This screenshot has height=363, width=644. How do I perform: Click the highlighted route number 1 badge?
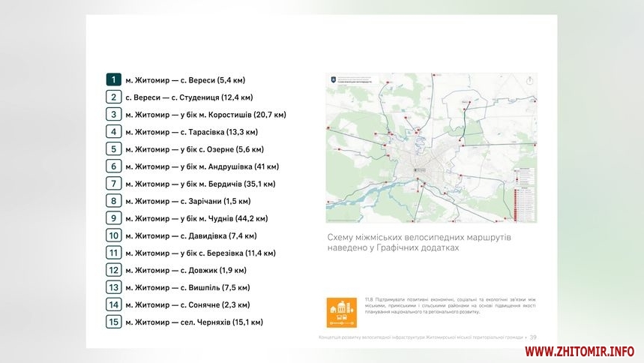pyautogui.click(x=113, y=79)
